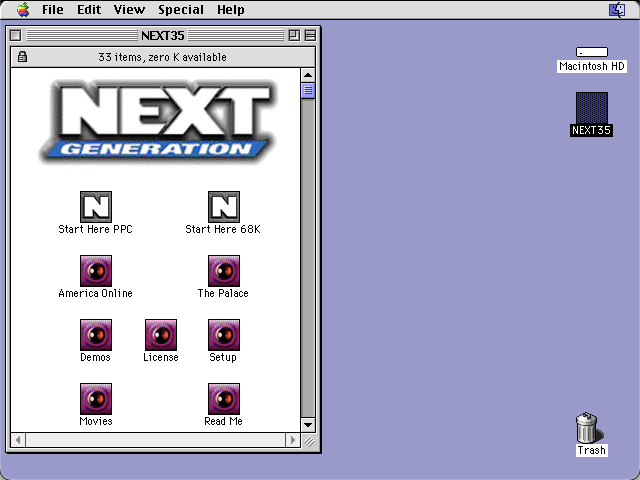This screenshot has height=480, width=640.
Task: Click the "America Online" label text
Action: [96, 293]
